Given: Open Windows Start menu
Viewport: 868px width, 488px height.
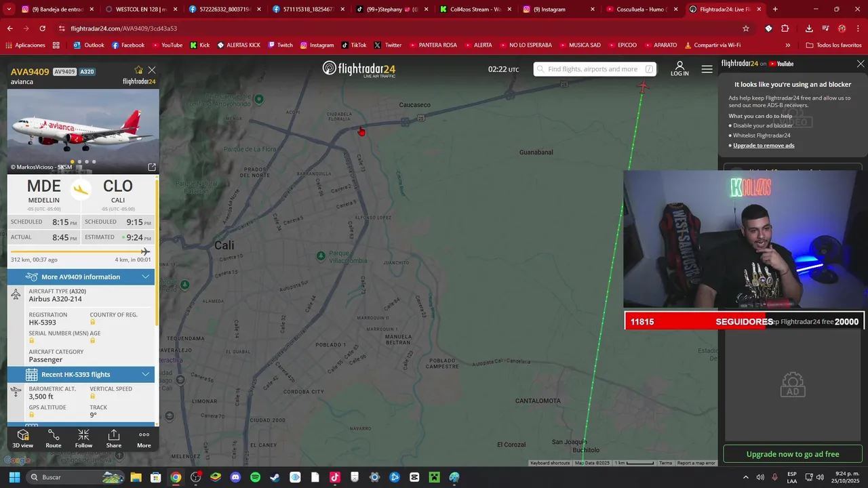Looking at the screenshot, I should (14, 477).
